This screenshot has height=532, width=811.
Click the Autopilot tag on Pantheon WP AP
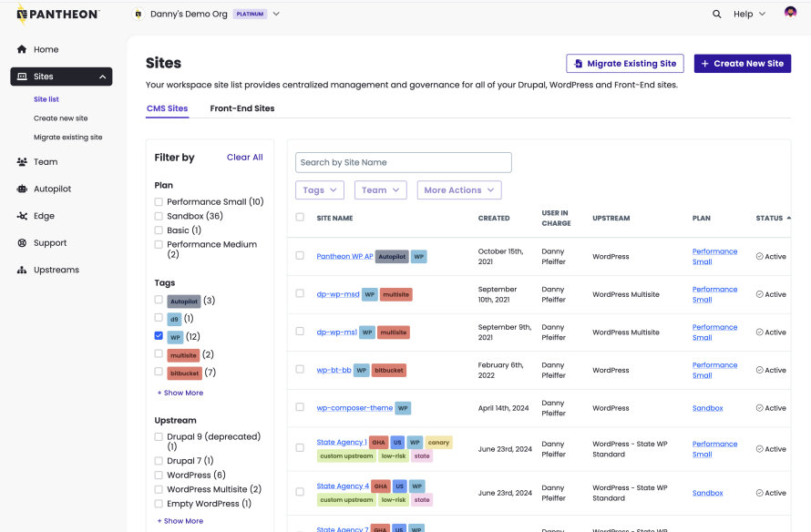click(x=392, y=257)
